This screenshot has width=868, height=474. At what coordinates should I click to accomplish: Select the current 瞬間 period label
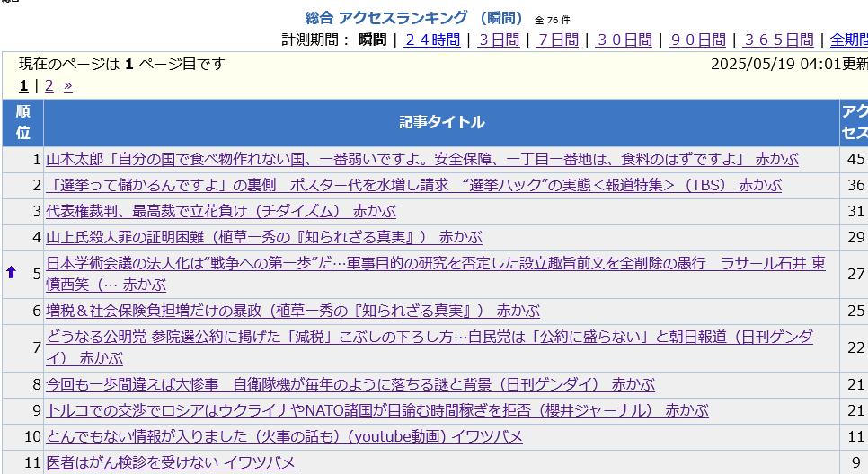point(372,39)
